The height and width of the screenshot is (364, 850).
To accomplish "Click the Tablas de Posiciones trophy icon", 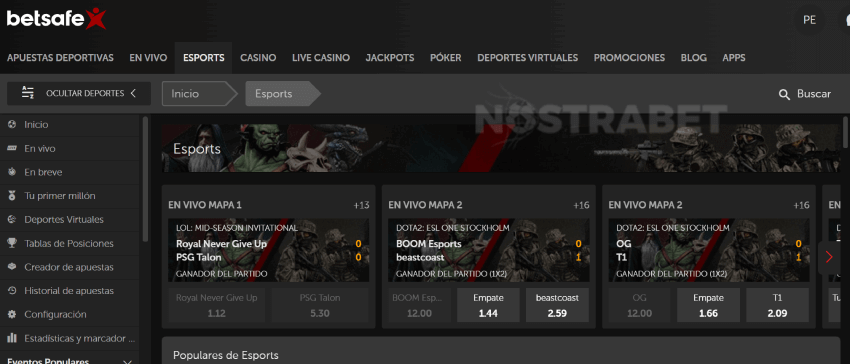I will (12, 243).
